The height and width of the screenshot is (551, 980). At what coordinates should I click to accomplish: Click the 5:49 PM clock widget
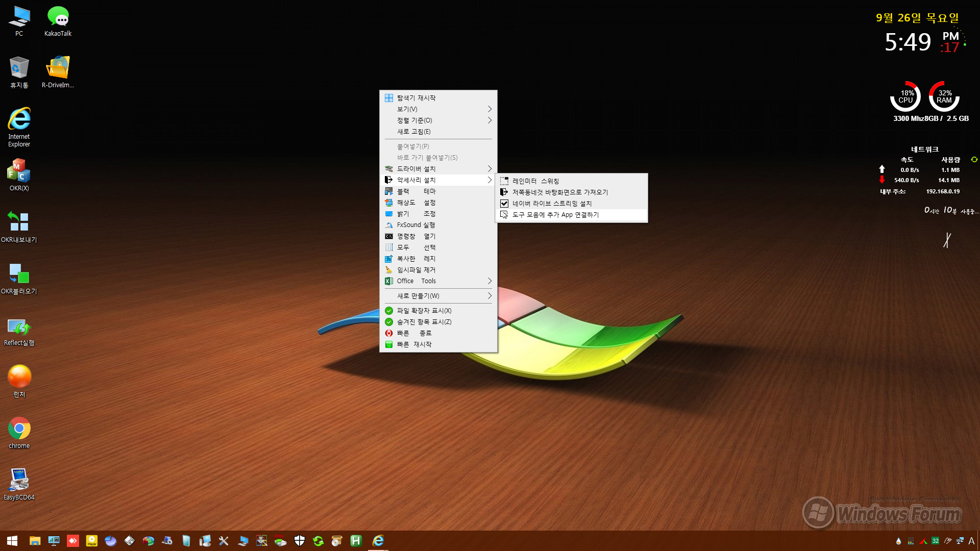click(922, 42)
